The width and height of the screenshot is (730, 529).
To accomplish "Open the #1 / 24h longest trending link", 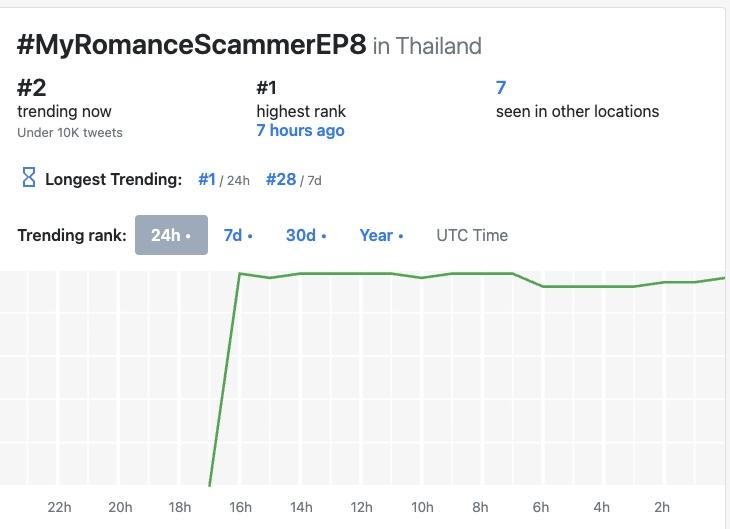I will coord(207,179).
